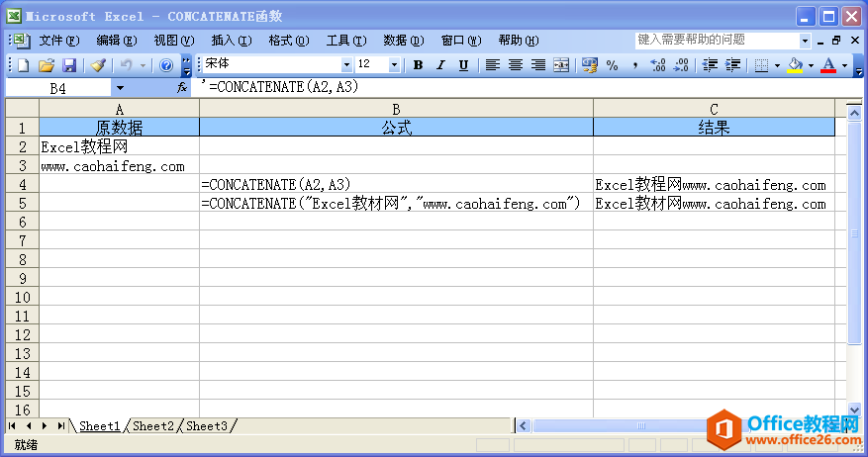Save the workbook with floppy icon

pyautogui.click(x=69, y=65)
